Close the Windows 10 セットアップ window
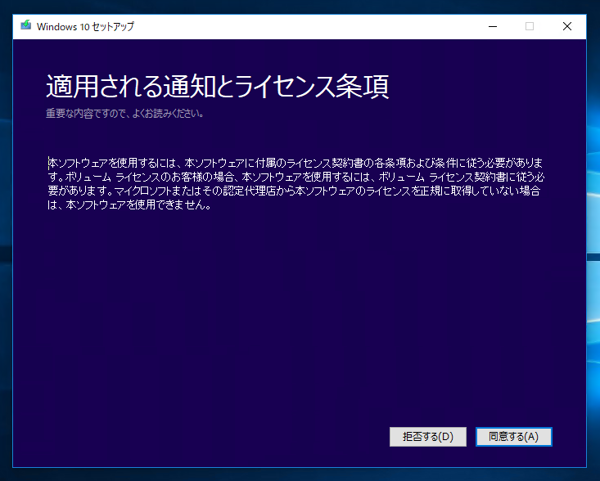The width and height of the screenshot is (600, 481). point(567,26)
